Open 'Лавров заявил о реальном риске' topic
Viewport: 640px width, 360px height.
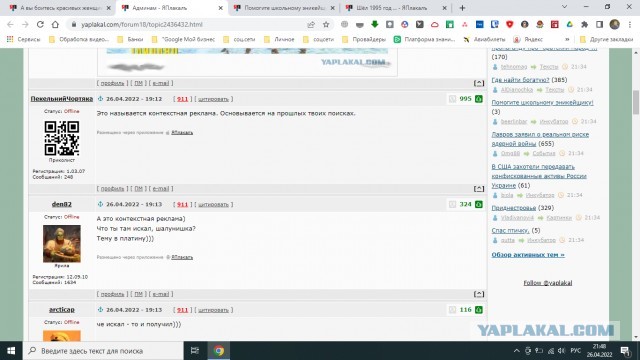(540, 139)
